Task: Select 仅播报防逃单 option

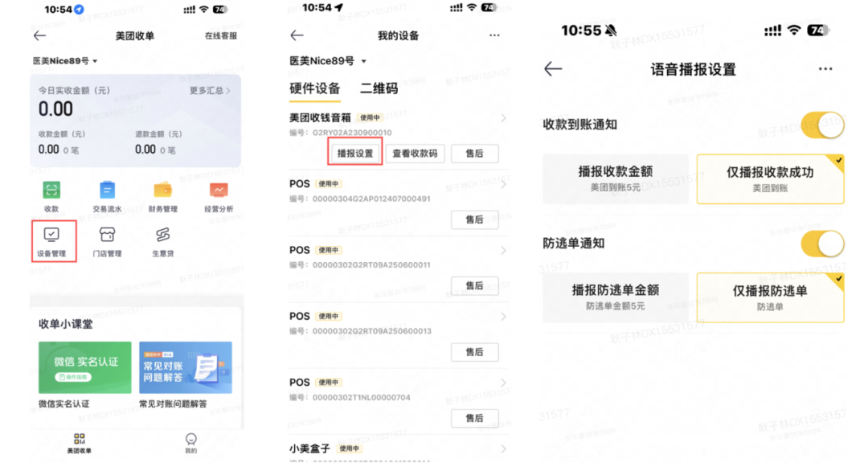Action: point(770,297)
